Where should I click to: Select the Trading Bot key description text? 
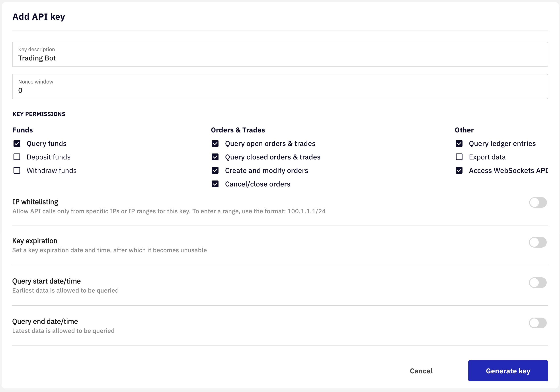(38, 58)
